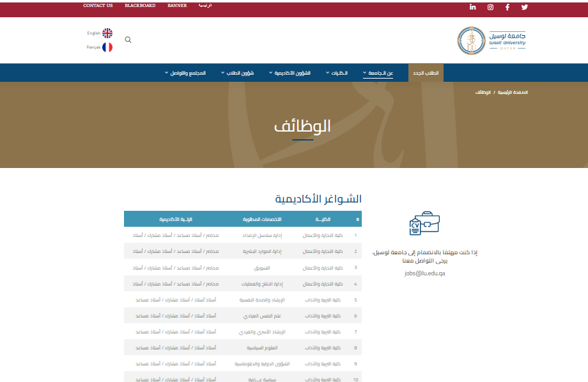588x382 pixels.
Task: Open the شؤون الطلاب menu
Action: coord(238,73)
